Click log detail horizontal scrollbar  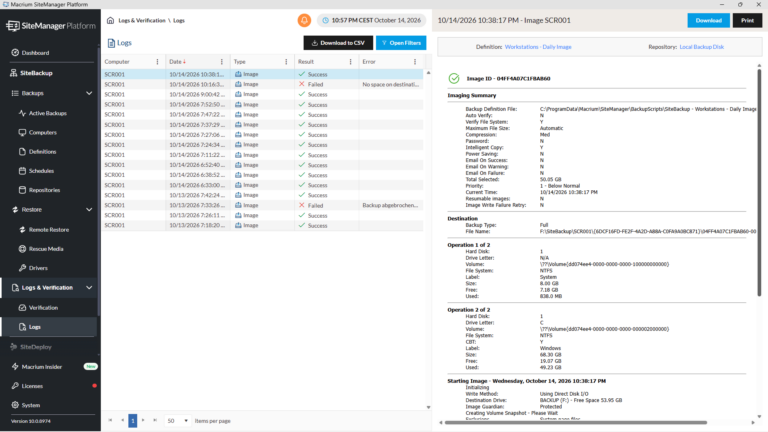[x=576, y=422]
